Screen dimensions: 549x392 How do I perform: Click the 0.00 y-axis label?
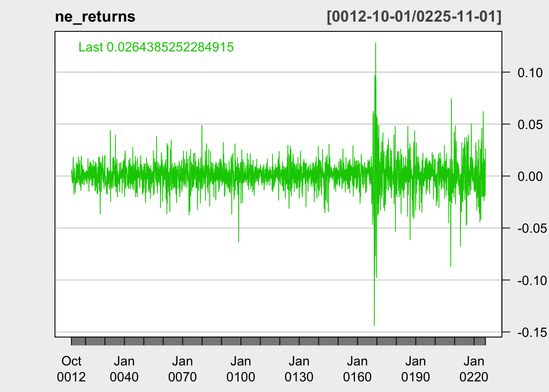point(530,176)
